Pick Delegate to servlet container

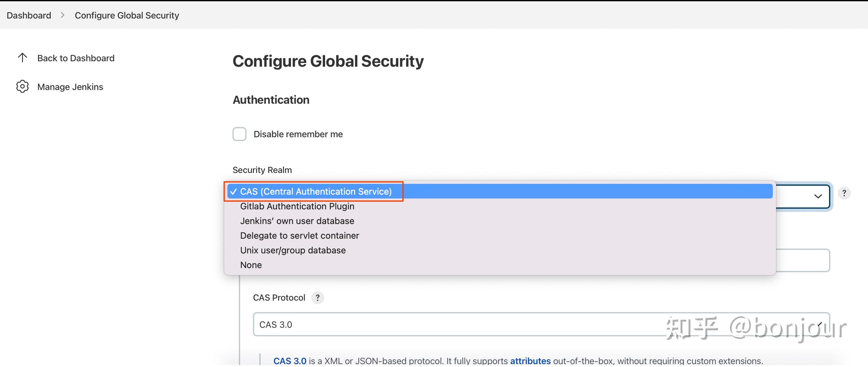click(x=299, y=236)
